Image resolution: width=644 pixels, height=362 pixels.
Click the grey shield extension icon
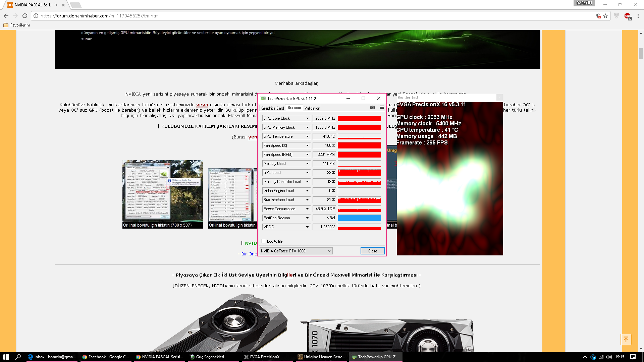point(616,16)
